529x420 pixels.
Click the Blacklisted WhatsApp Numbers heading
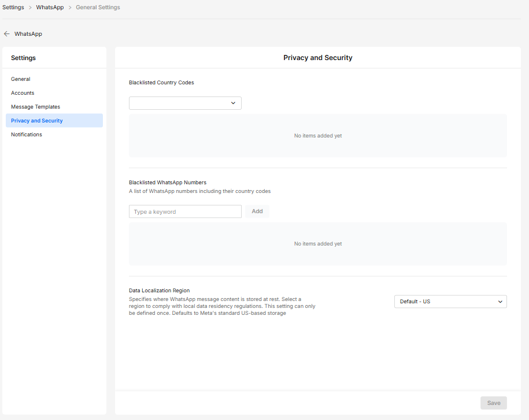168,183
